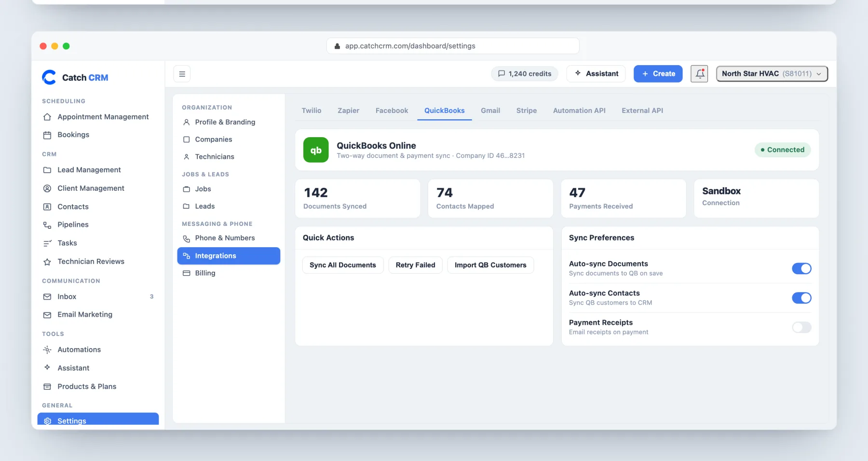868x461 pixels.
Task: Click the browser address bar lock icon
Action: [x=338, y=46]
